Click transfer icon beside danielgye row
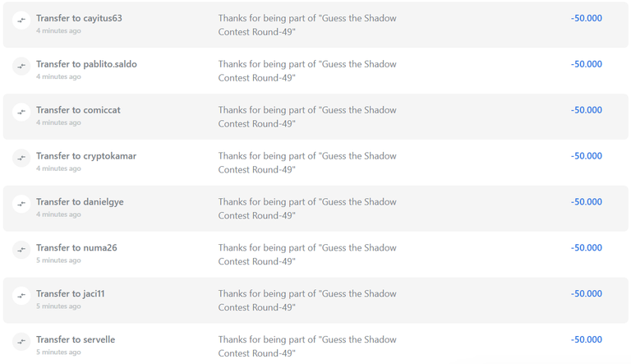631x364 pixels. 21,203
